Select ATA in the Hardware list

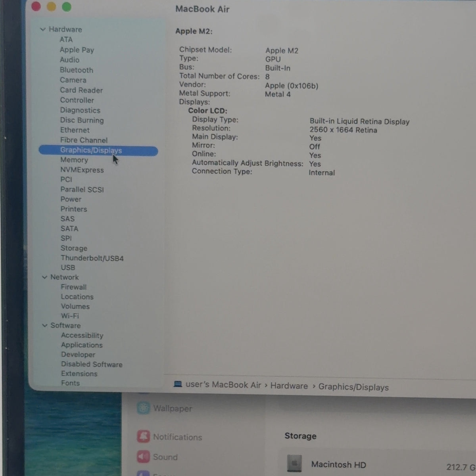coord(66,40)
